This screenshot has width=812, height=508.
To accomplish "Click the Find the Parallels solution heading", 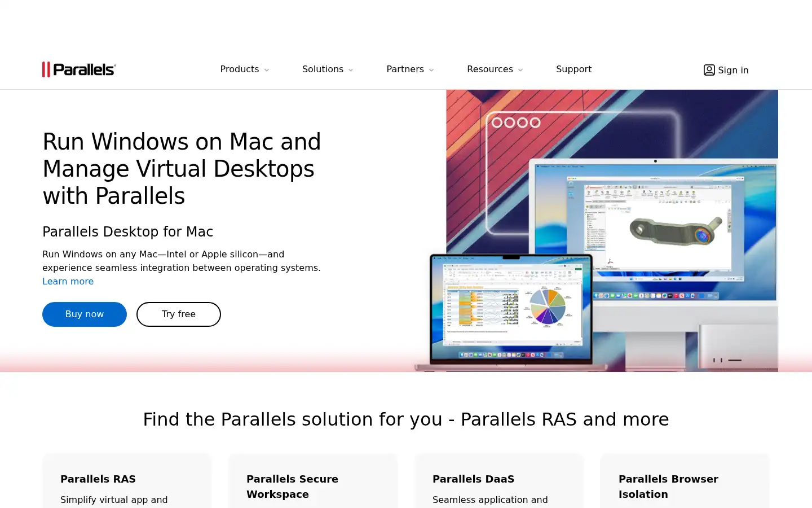I will (406, 419).
